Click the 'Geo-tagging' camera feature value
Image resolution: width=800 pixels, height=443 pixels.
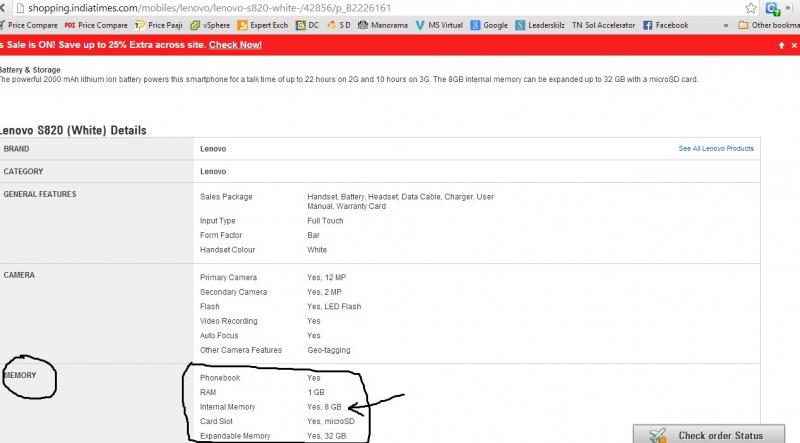[x=329, y=350]
